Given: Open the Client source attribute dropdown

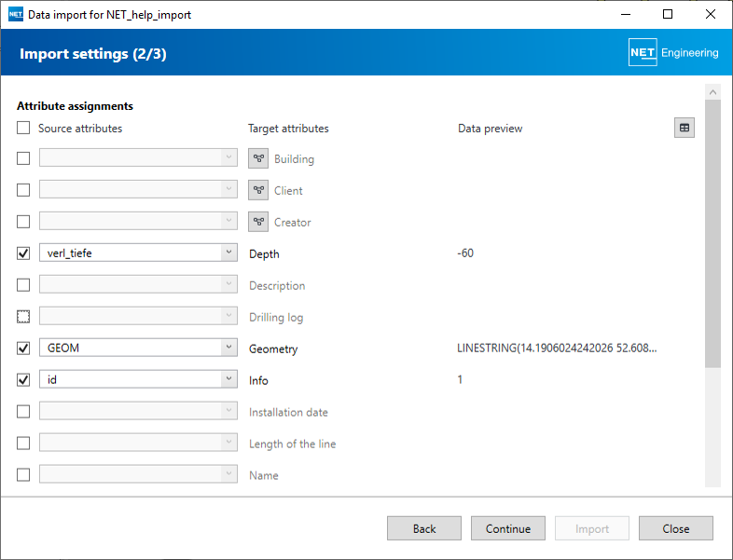Looking at the screenshot, I should [138, 190].
